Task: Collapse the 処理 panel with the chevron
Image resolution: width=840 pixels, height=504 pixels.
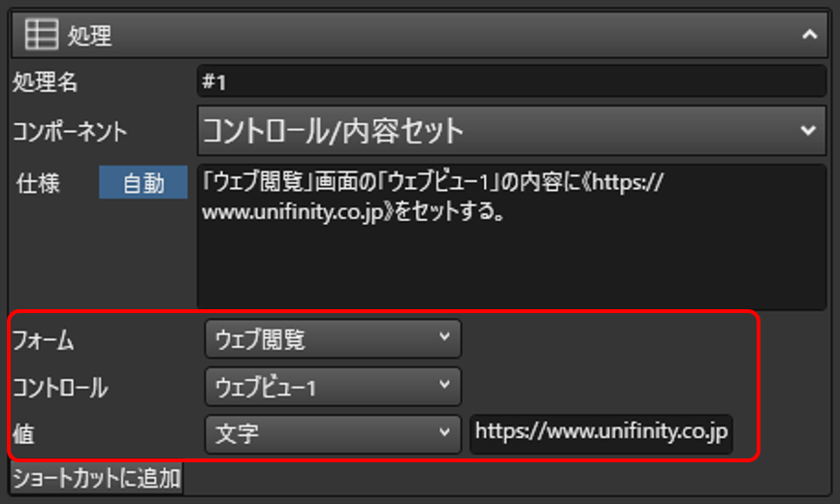Action: (810, 35)
